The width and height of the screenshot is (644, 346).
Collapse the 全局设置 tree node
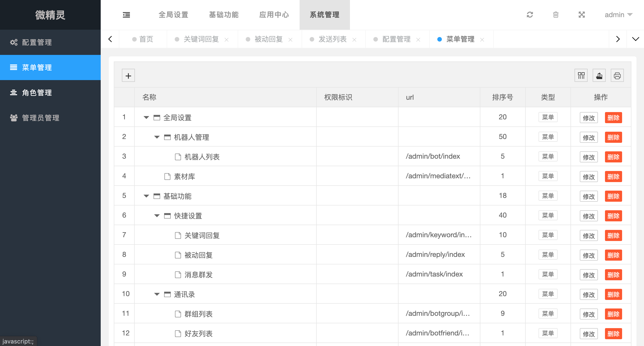146,118
